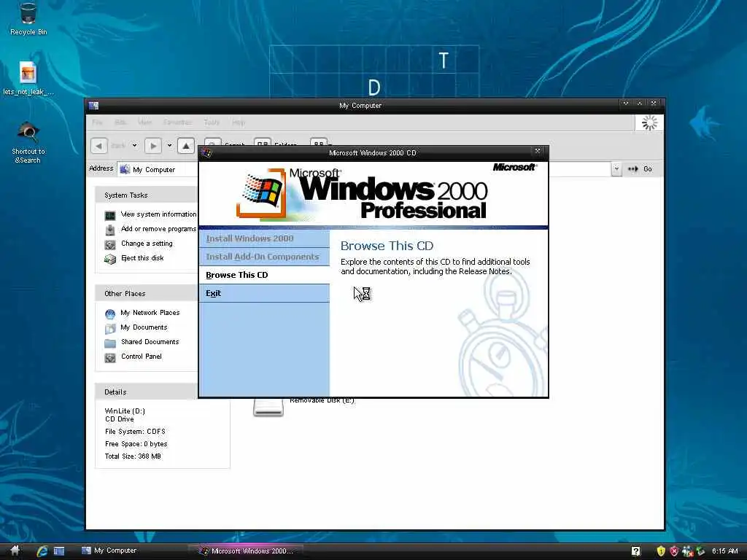747x560 pixels.
Task: Select Install Windows 2000 option
Action: [264, 238]
